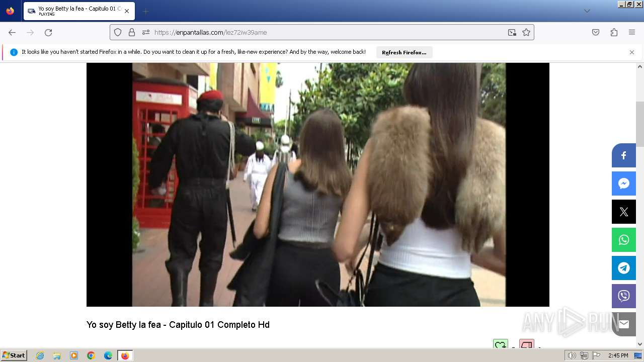Launch Microsoft Edge from taskbar
Screen dimensions: 644x362
[x=108, y=355]
